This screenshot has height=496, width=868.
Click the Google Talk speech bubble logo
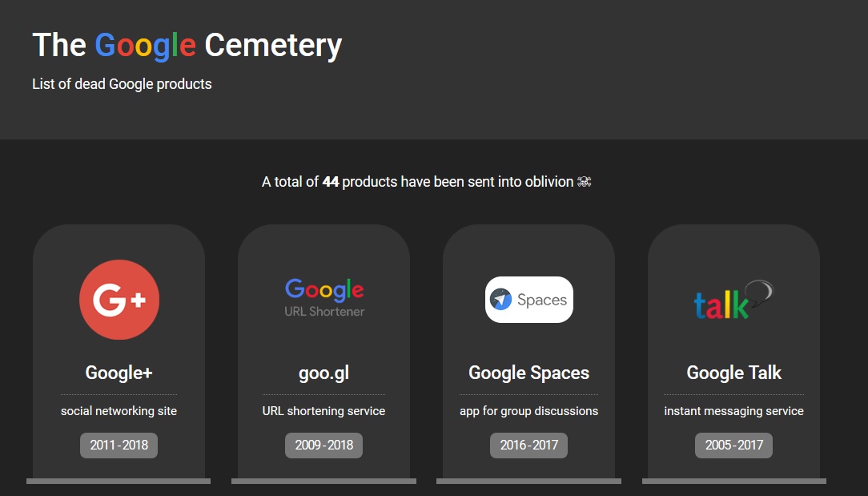pyautogui.click(x=733, y=300)
